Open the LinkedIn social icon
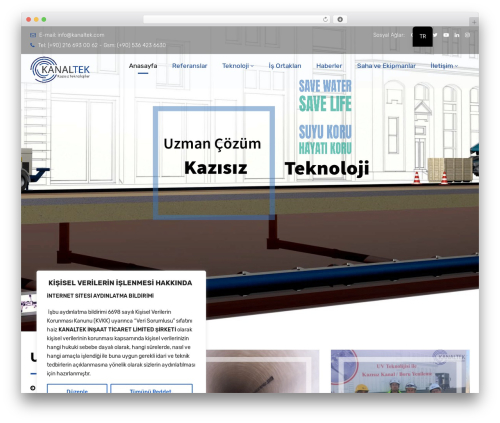Viewport: 500px width, 423px height. coord(457,35)
